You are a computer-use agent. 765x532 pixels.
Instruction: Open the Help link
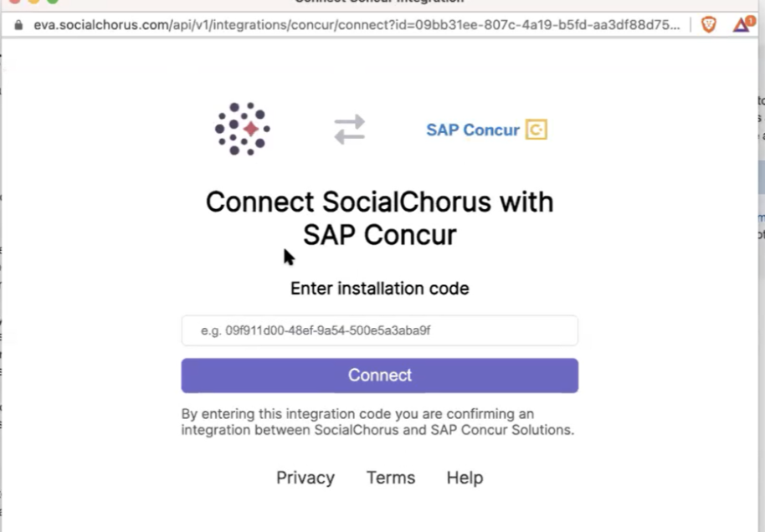[465, 478]
